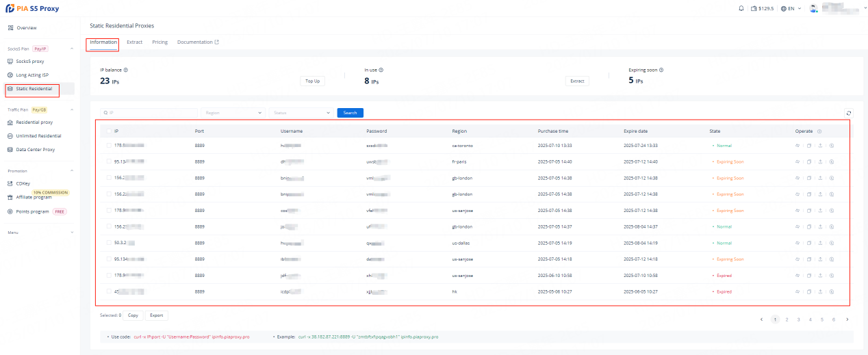Viewport: 868px width, 355px height.
Task: Click the Top Up button
Action: [x=312, y=81]
